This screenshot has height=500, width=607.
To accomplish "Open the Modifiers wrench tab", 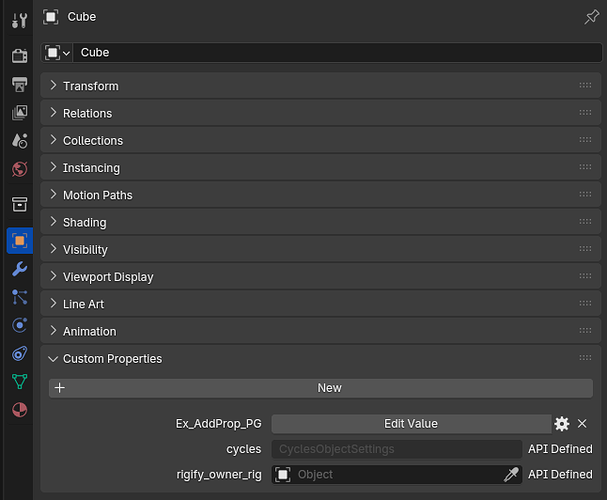I will pyautogui.click(x=19, y=269).
